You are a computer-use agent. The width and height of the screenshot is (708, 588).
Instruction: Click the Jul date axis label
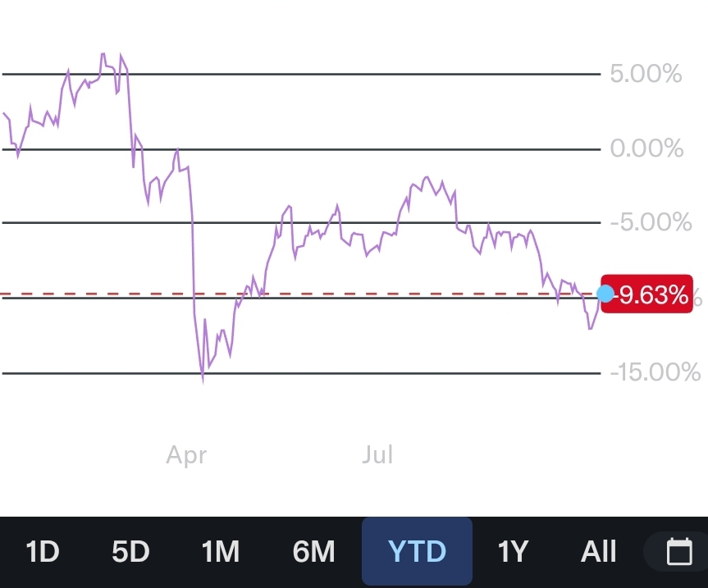point(377,454)
